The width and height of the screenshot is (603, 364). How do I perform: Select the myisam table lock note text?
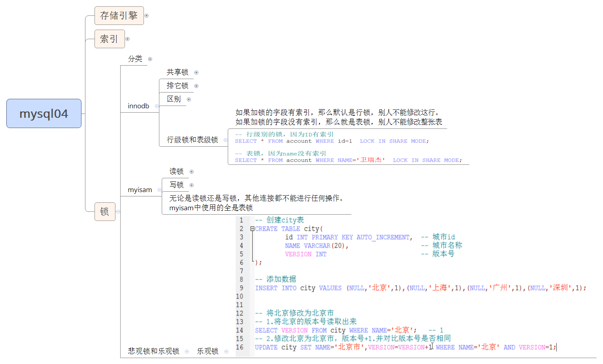point(256,203)
